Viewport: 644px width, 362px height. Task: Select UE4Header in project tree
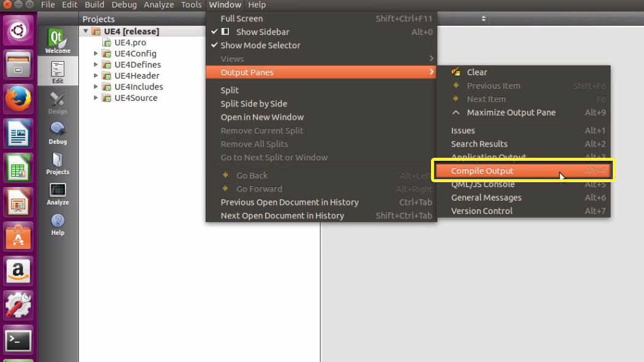[137, 76]
